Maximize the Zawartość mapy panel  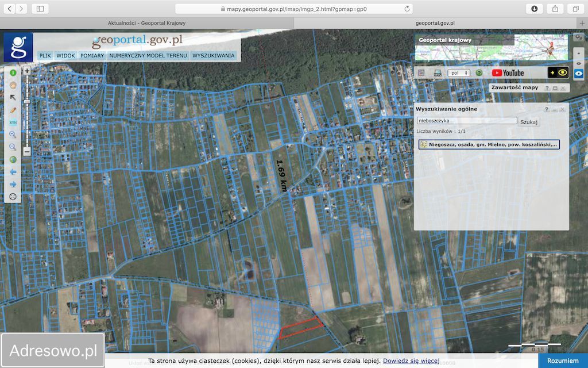click(555, 88)
